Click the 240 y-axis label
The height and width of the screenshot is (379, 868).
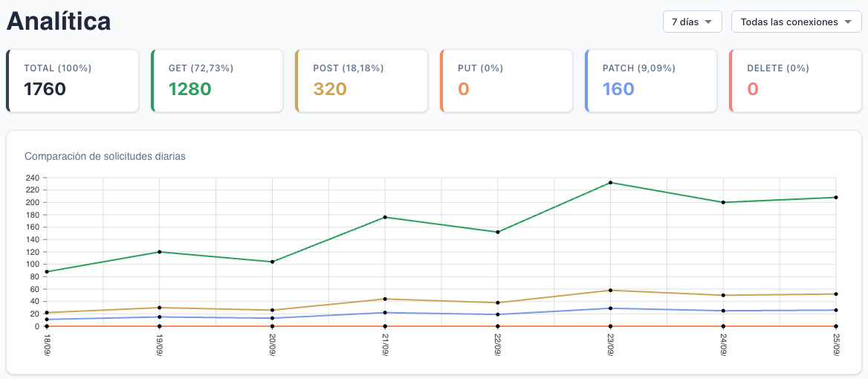(x=32, y=178)
